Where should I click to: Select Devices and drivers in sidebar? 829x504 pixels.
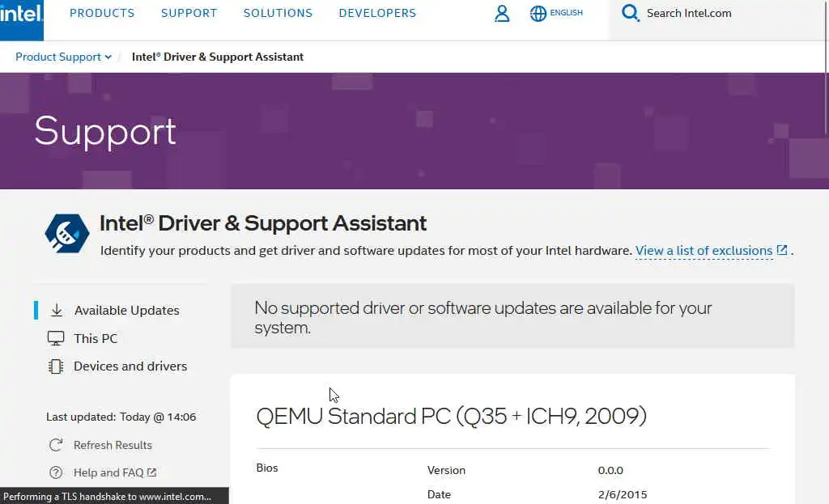130,366
